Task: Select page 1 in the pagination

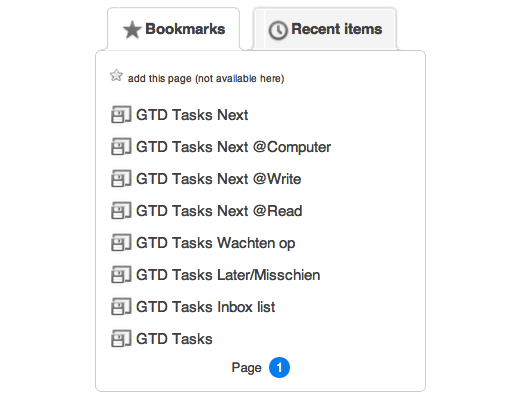Action: [x=279, y=368]
